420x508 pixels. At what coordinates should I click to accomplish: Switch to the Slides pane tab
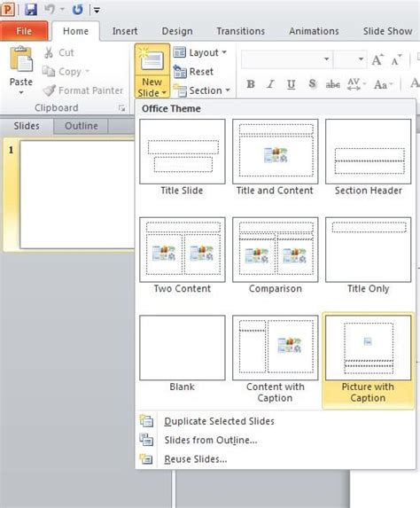(27, 126)
